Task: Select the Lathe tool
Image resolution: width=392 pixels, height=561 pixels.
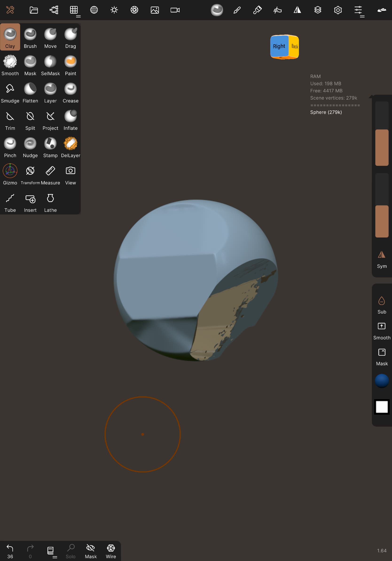Action: coord(50,201)
